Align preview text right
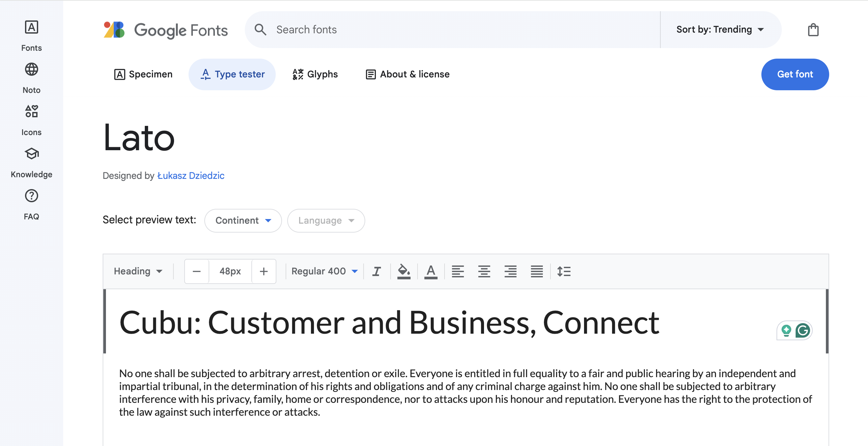The height and width of the screenshot is (446, 868). (x=510, y=271)
